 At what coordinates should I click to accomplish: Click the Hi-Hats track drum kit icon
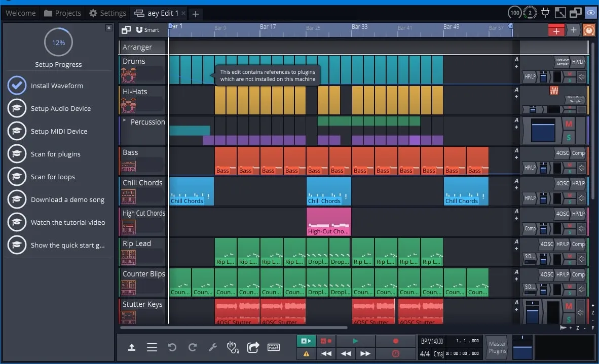(x=128, y=106)
